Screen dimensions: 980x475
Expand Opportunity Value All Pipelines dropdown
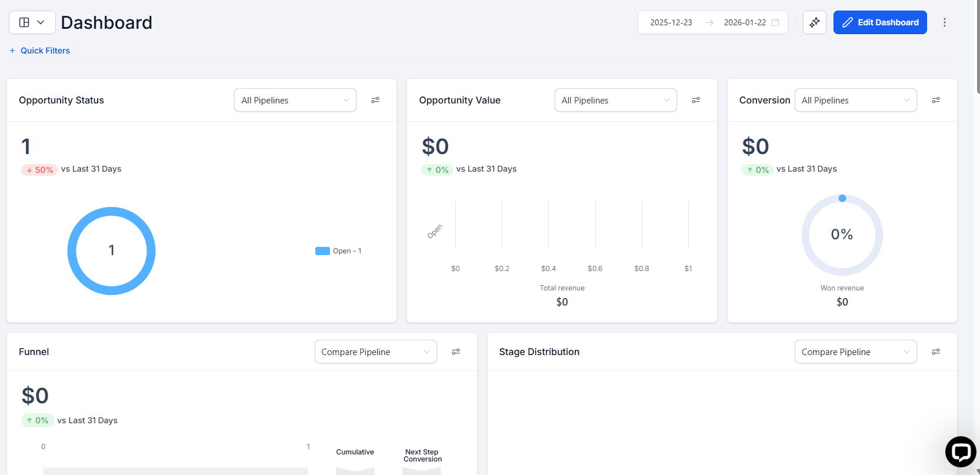tap(615, 101)
